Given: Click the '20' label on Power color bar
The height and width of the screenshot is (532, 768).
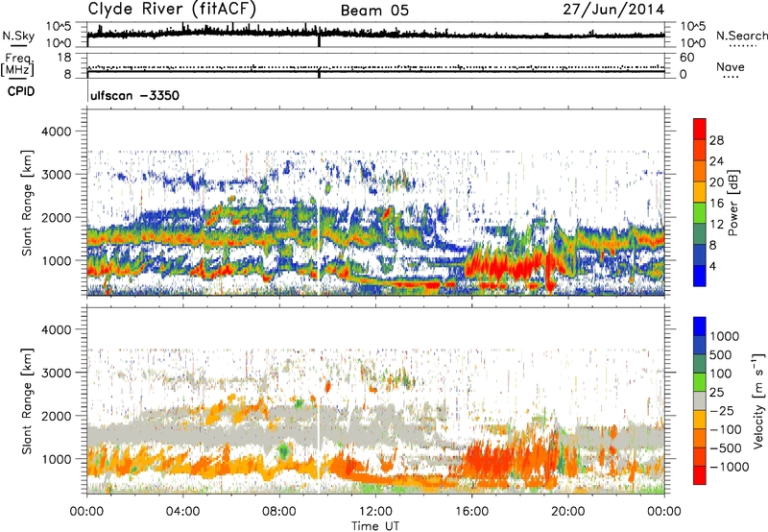Looking at the screenshot, I should tap(716, 182).
